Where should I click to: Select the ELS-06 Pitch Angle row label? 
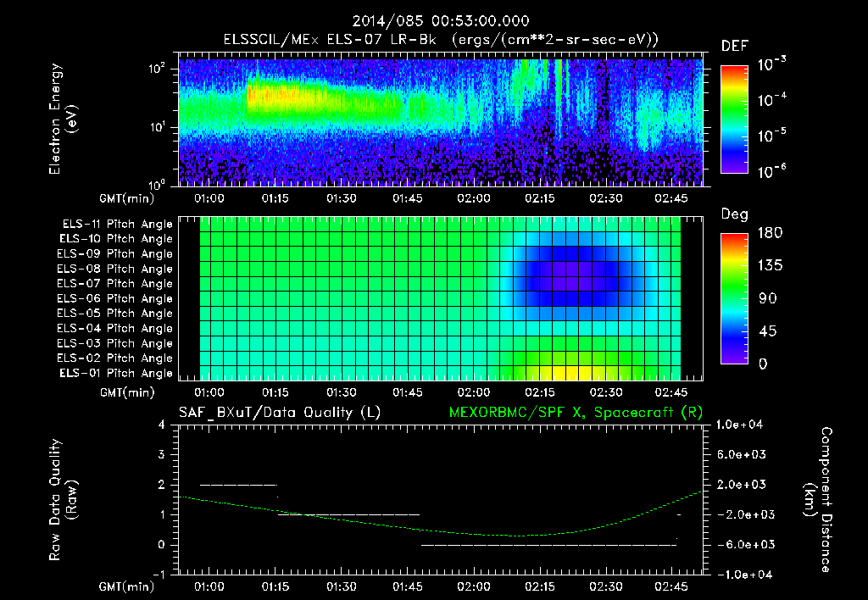point(115,298)
